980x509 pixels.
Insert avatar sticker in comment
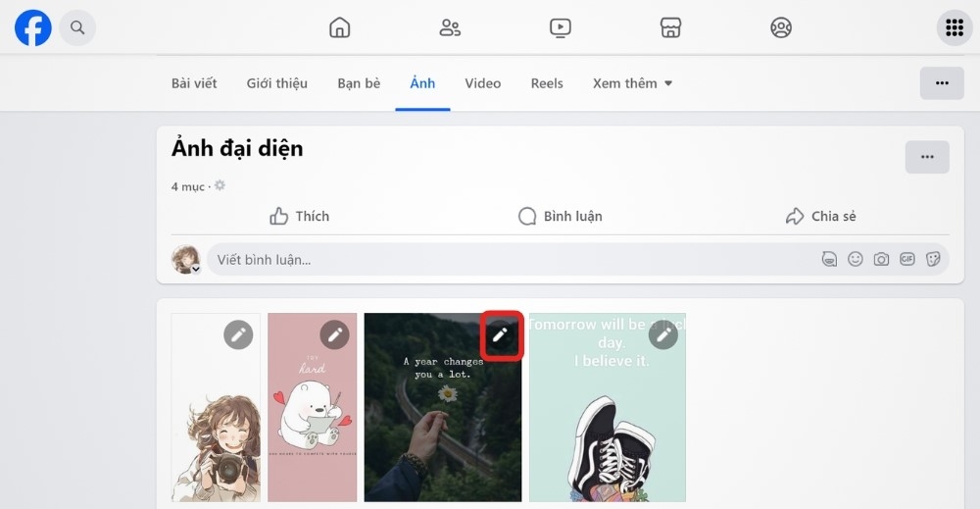point(829,259)
